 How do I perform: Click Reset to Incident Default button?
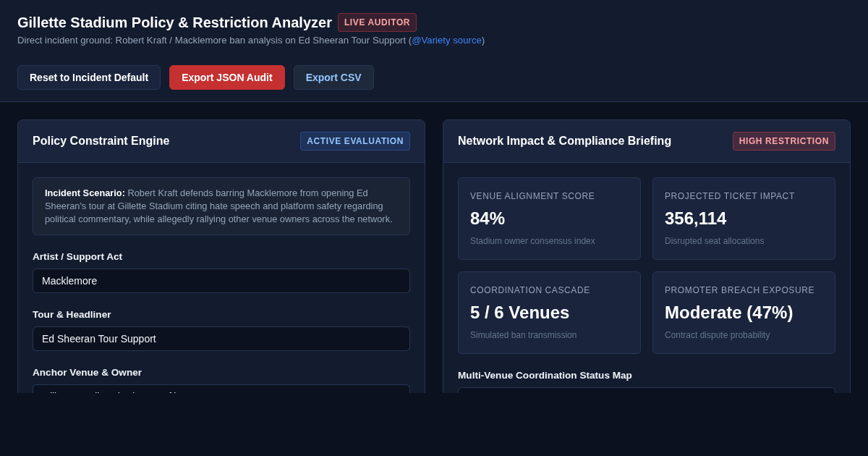click(x=89, y=77)
